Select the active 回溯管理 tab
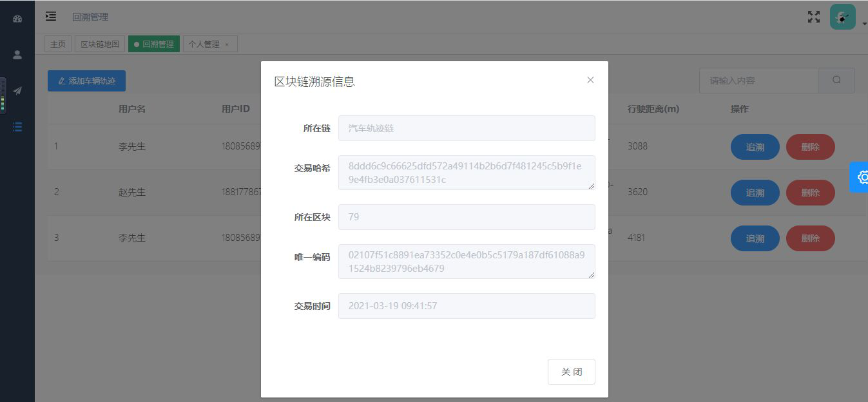The height and width of the screenshot is (402, 868). click(x=153, y=43)
